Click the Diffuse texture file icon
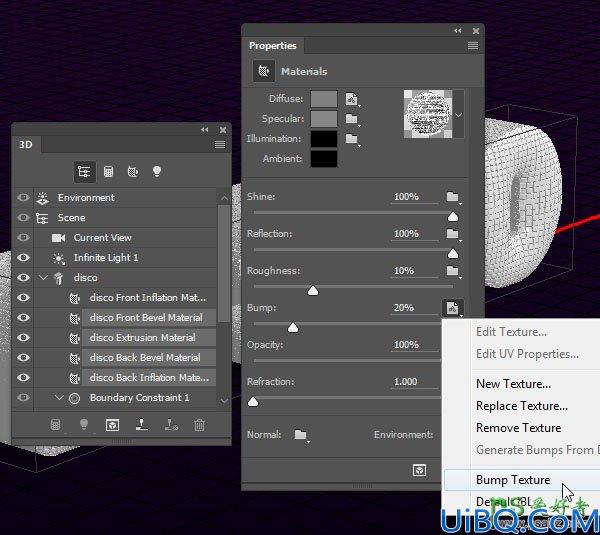600x535 pixels. point(352,99)
